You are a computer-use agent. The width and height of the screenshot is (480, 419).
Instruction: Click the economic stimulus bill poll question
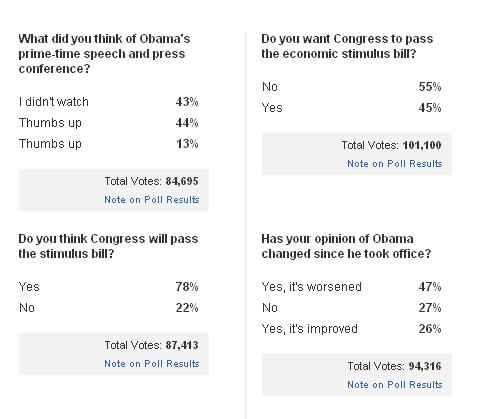coord(347,46)
